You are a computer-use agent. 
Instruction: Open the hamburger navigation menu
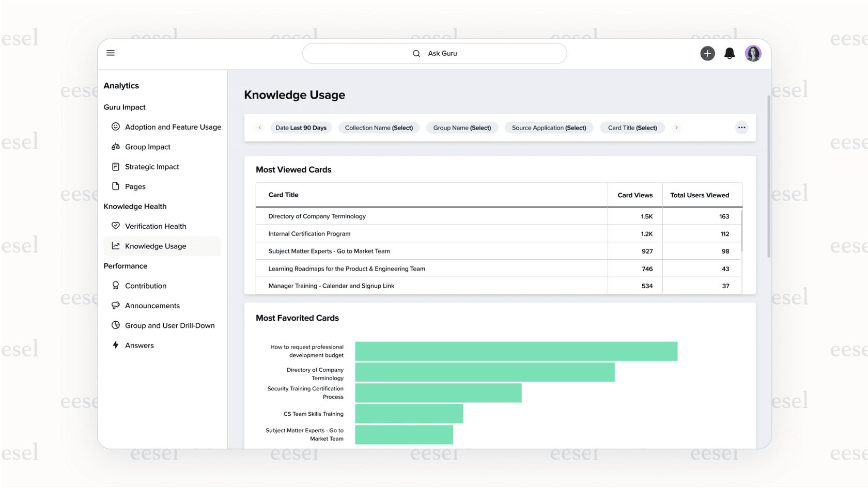pos(110,53)
